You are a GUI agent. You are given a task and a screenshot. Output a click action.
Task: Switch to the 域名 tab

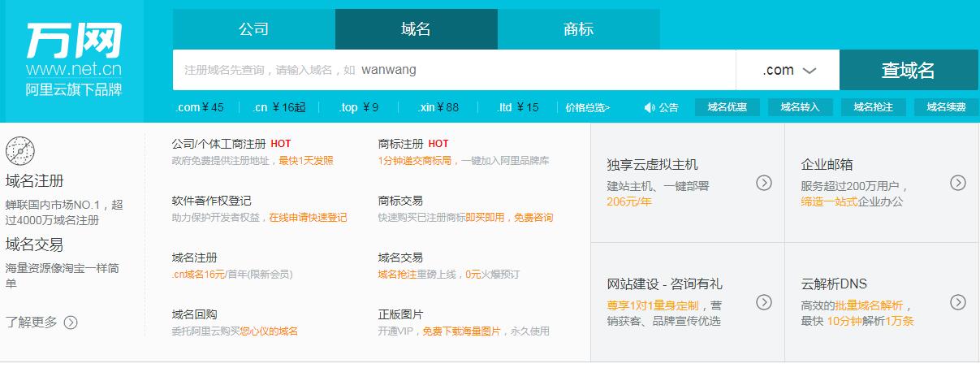tap(416, 29)
